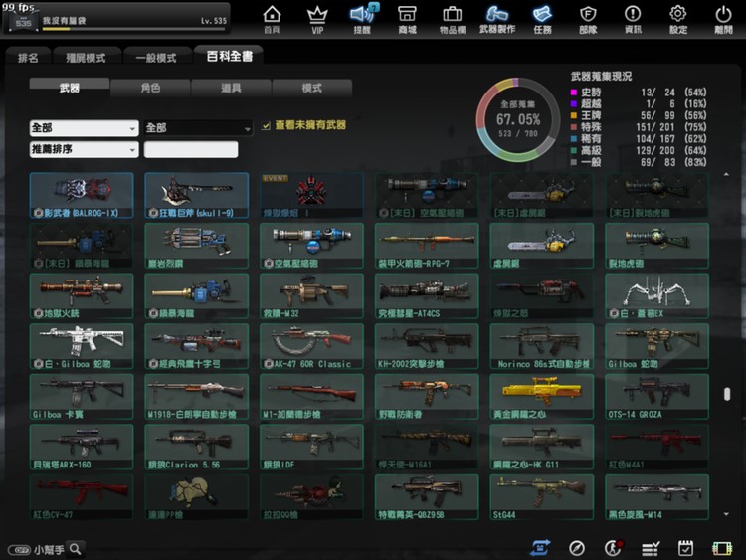This screenshot has height=560, width=746.
Task: Click the compass icon in bottom bar
Action: point(577,548)
